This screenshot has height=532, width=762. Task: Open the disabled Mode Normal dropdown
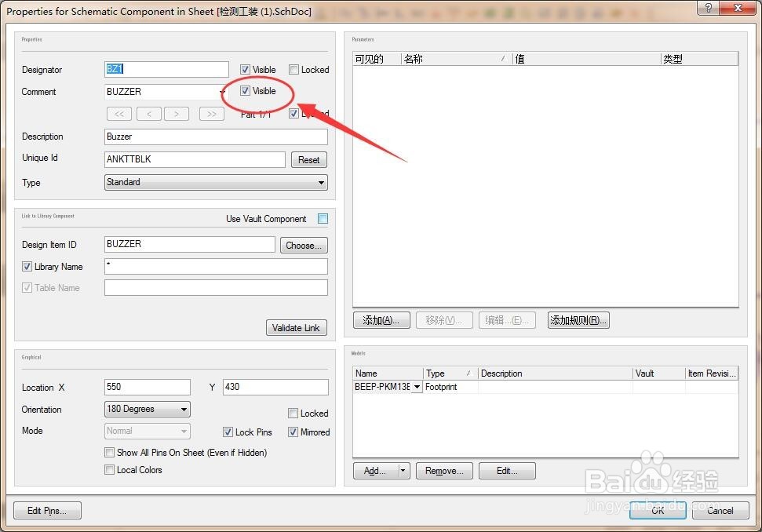pos(184,431)
